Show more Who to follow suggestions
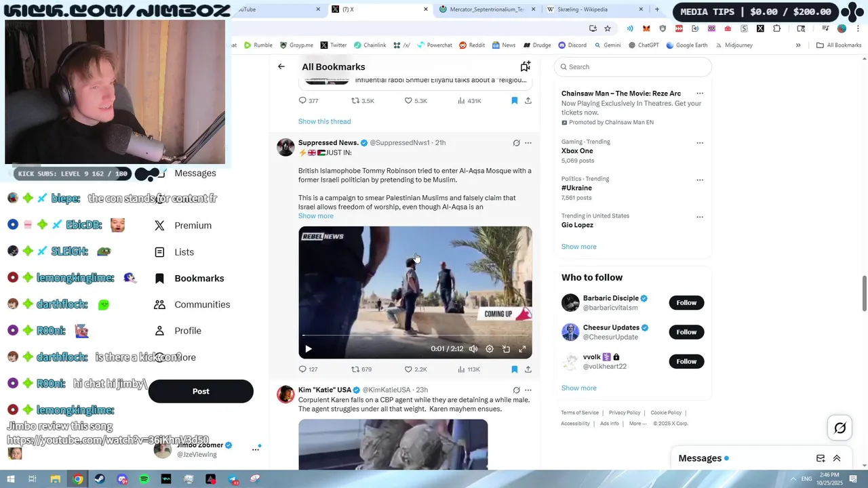This screenshot has height=488, width=868. coord(578,388)
